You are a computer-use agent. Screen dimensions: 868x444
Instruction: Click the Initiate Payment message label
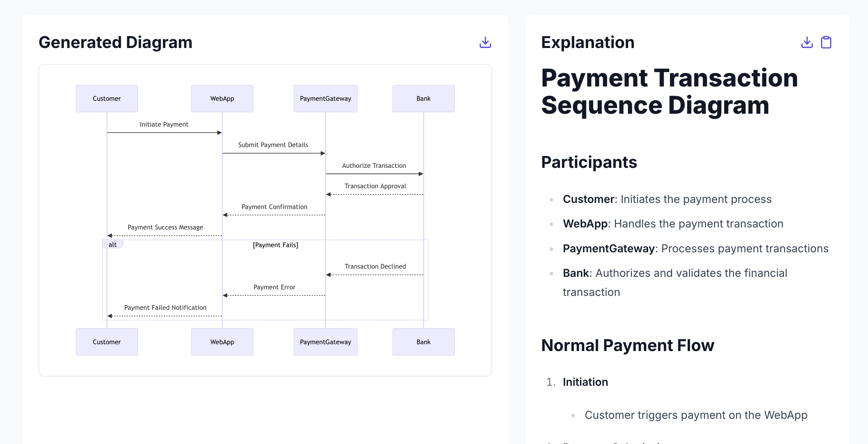click(x=164, y=124)
